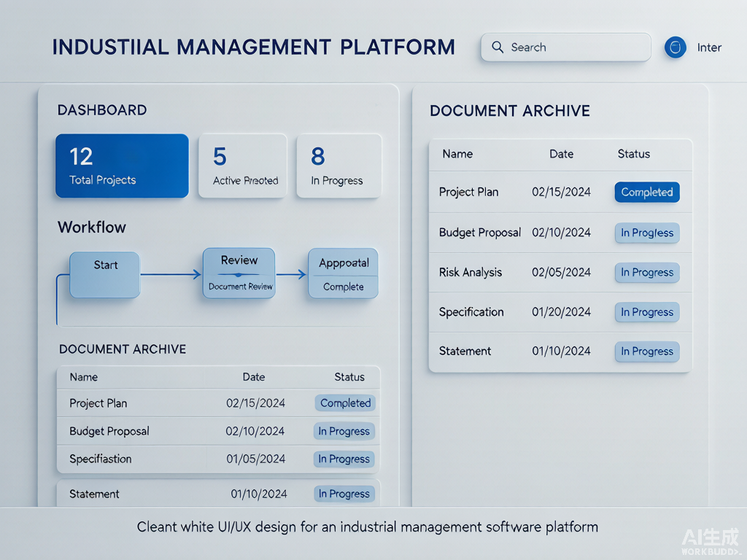Select Budget Proposal row in the dashboard archive

pyautogui.click(x=219, y=432)
